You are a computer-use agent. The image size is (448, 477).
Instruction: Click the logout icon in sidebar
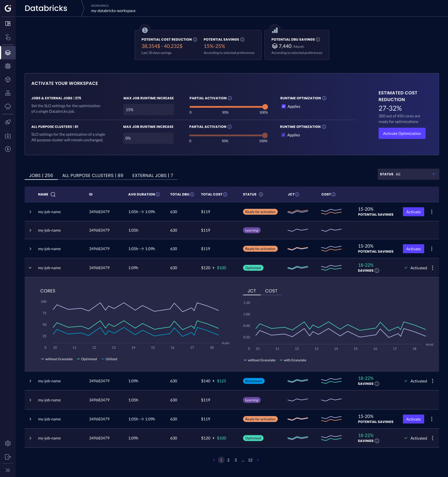8,457
